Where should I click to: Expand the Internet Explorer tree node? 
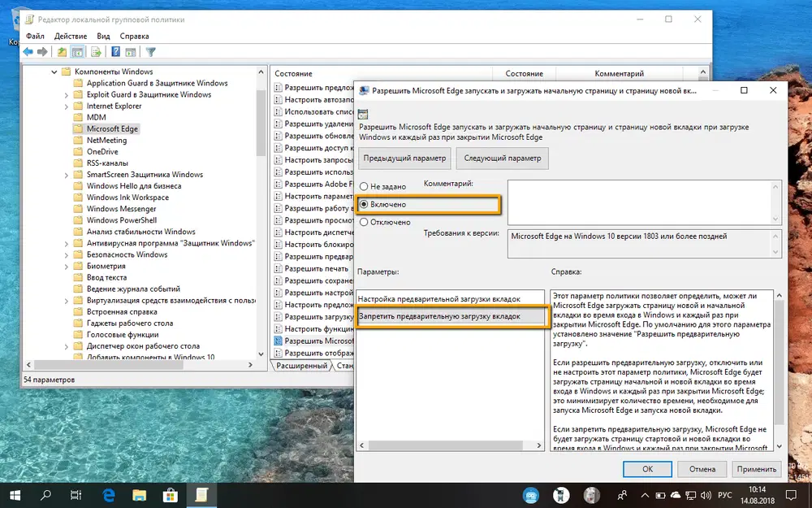click(67, 106)
